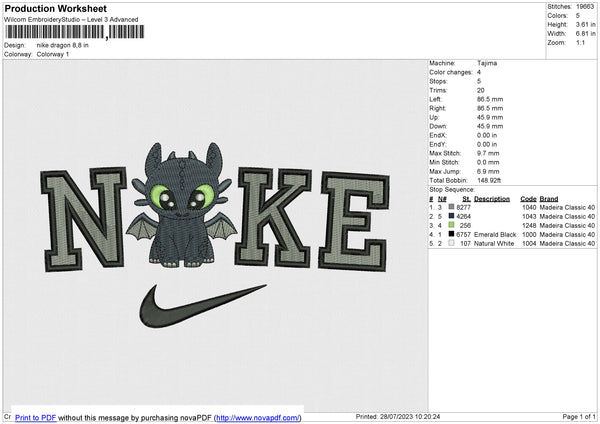Click the embroidered letter K
This screenshot has width=600, height=424.
point(274,217)
